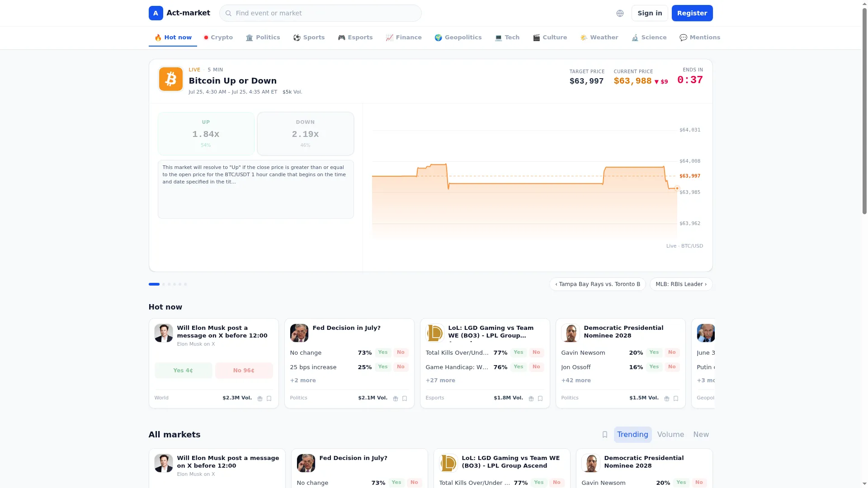868x488 pixels.
Task: Open LoL league logo in Hot now
Action: pos(434,333)
